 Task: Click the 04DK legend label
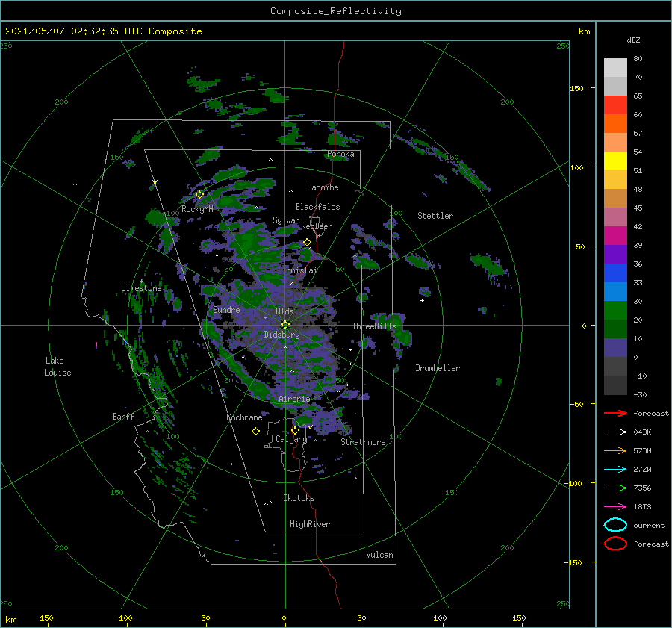642,432
